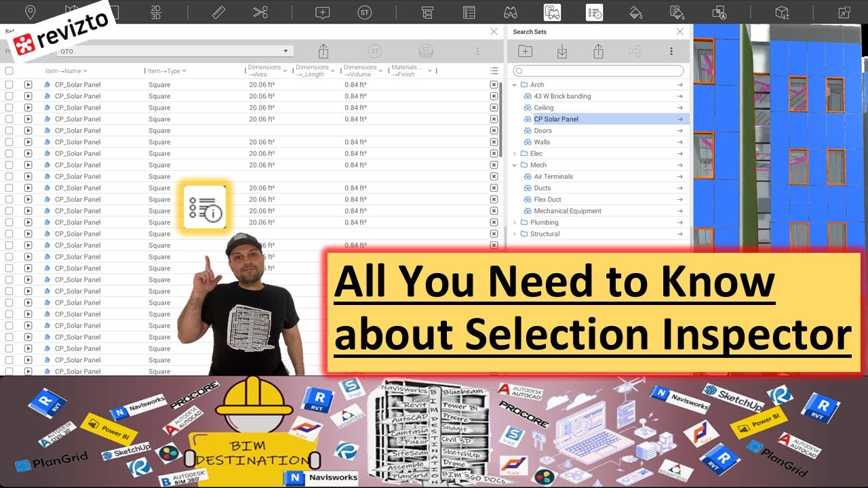Click the ST stamp icon in top toolbar
The image size is (868, 488).
click(365, 12)
